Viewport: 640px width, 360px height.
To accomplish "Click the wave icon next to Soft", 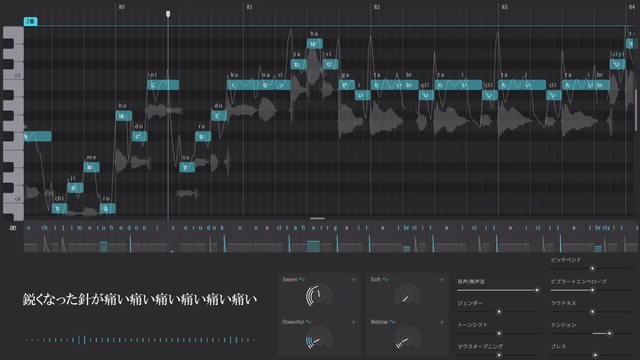I will coord(385,280).
